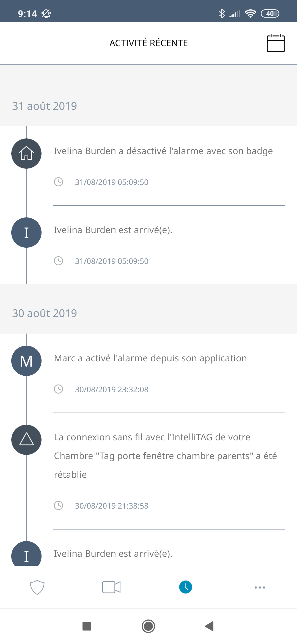This screenshot has height=644, width=297.
Task: Switch to the camera video tab
Action: (111, 587)
